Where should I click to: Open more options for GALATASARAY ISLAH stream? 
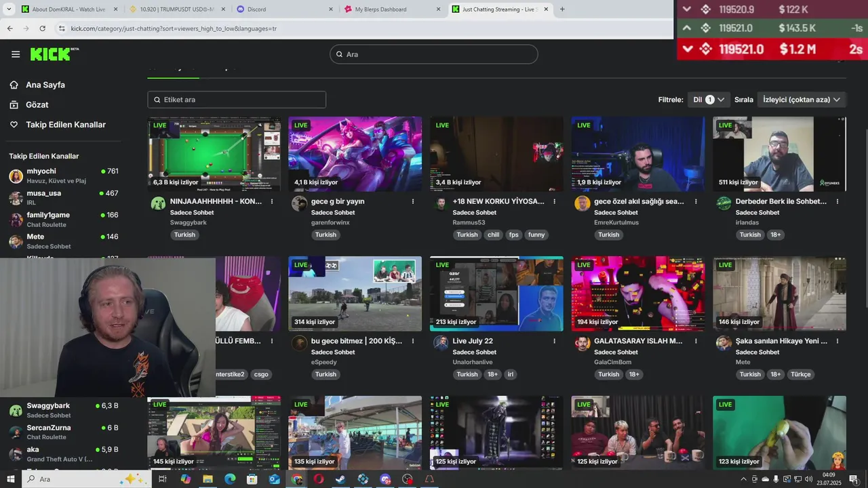click(x=696, y=341)
